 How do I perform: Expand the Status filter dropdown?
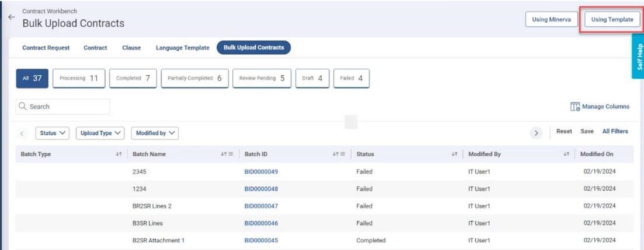[53, 133]
